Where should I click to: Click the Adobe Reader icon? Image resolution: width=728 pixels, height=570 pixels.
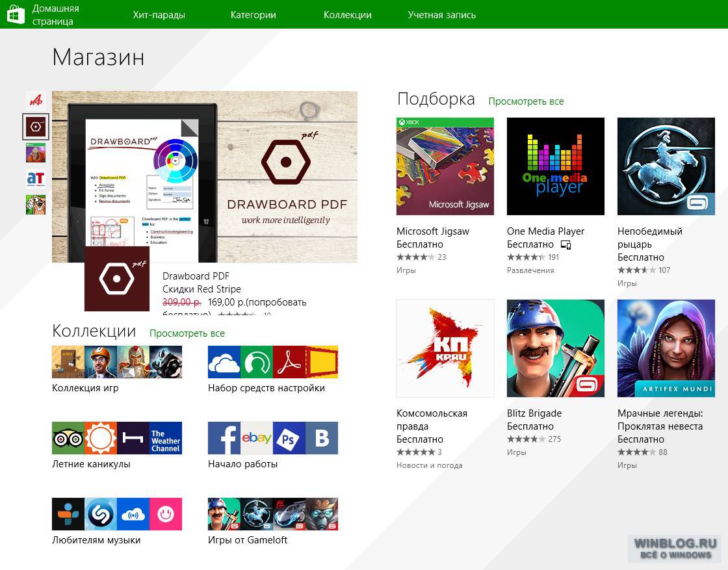[x=289, y=362]
